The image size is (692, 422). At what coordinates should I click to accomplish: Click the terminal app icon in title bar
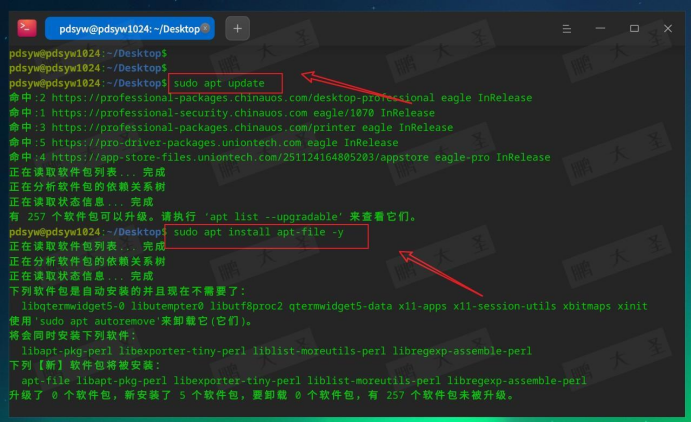pos(26,28)
